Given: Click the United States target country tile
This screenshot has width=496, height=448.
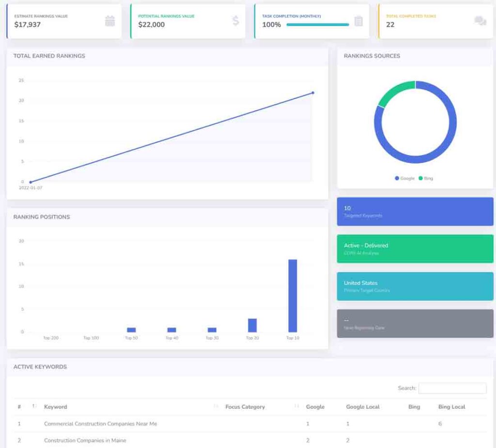Looking at the screenshot, I should tap(415, 286).
